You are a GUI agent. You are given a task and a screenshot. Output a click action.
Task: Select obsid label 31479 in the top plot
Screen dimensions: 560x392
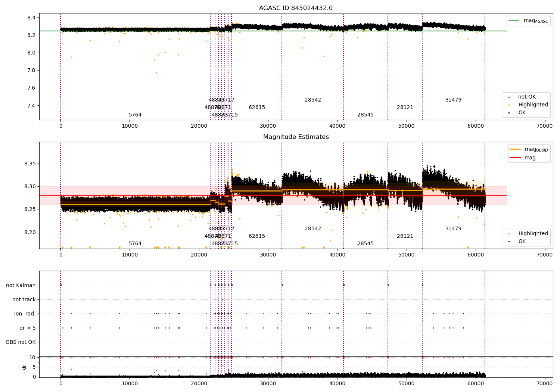[454, 100]
